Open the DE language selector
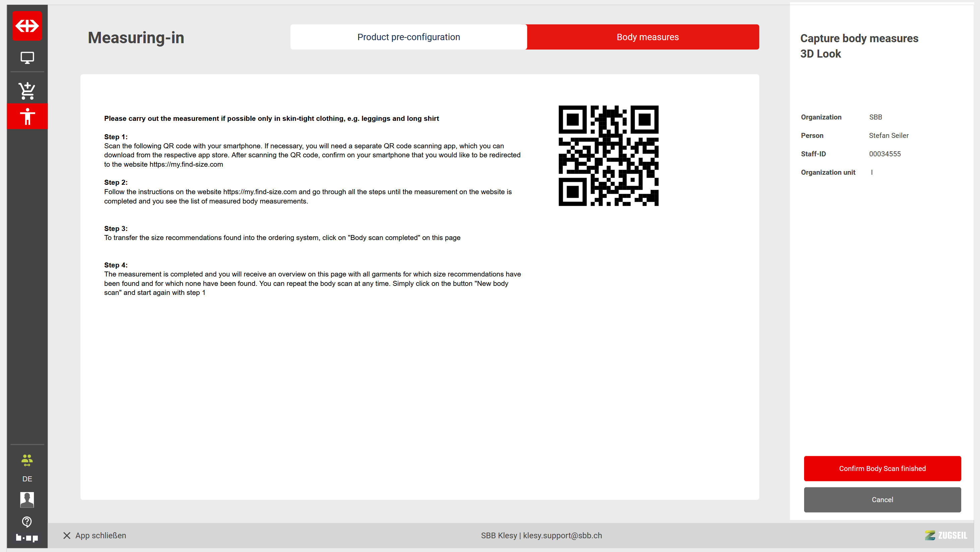This screenshot has width=980, height=552. pyautogui.click(x=27, y=479)
